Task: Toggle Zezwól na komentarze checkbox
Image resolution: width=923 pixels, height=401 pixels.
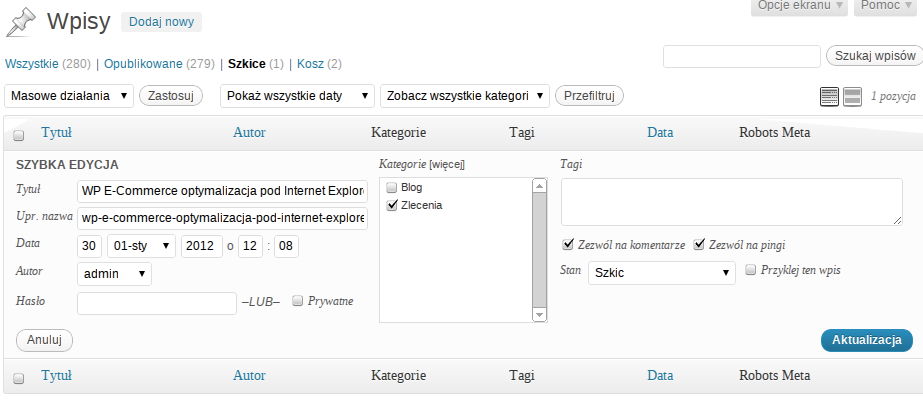Action: [x=568, y=244]
